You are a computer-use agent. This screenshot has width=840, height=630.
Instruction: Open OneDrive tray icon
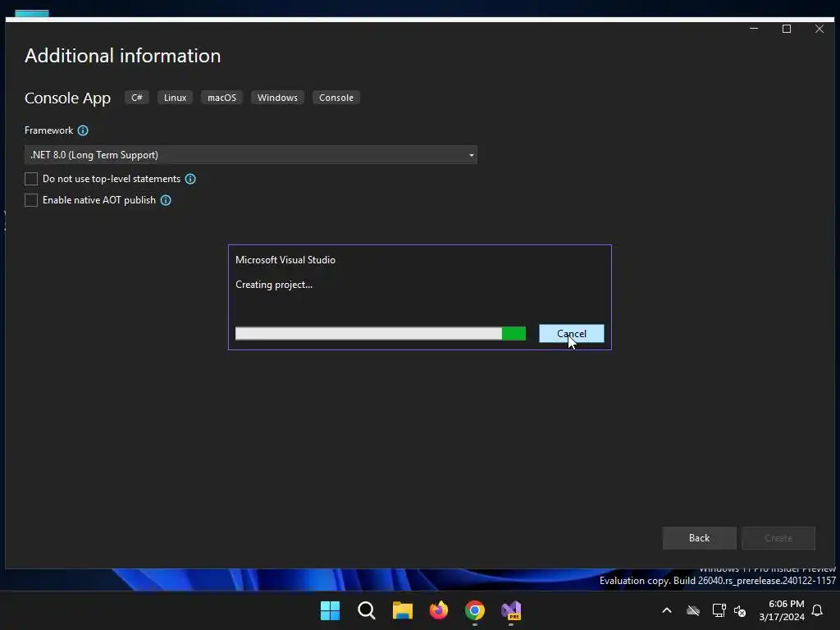(x=693, y=610)
